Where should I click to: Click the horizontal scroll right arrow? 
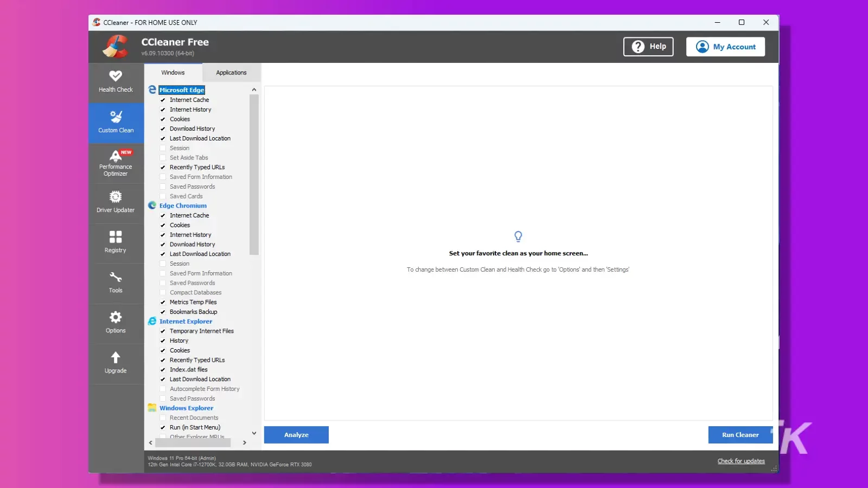[245, 442]
